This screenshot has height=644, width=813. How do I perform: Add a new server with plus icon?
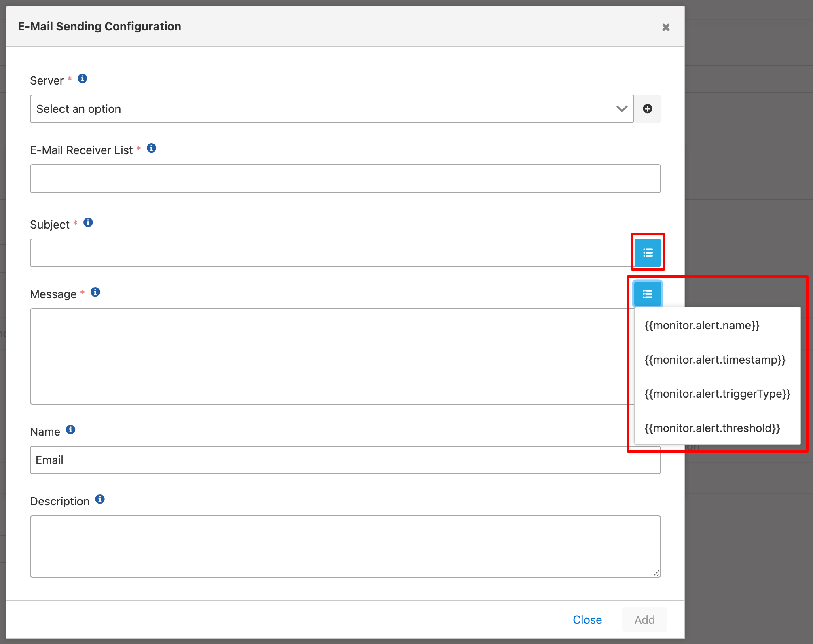(647, 109)
